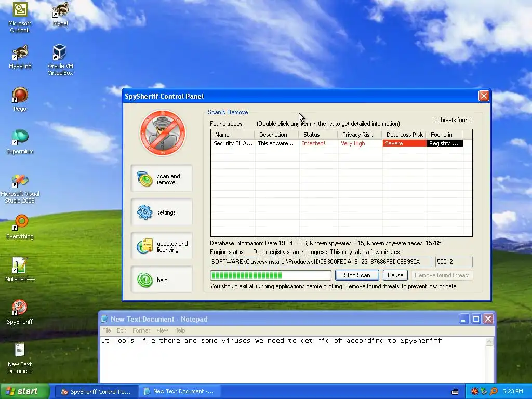532x399 pixels.
Task: Click Remove found threats button
Action: pos(442,275)
